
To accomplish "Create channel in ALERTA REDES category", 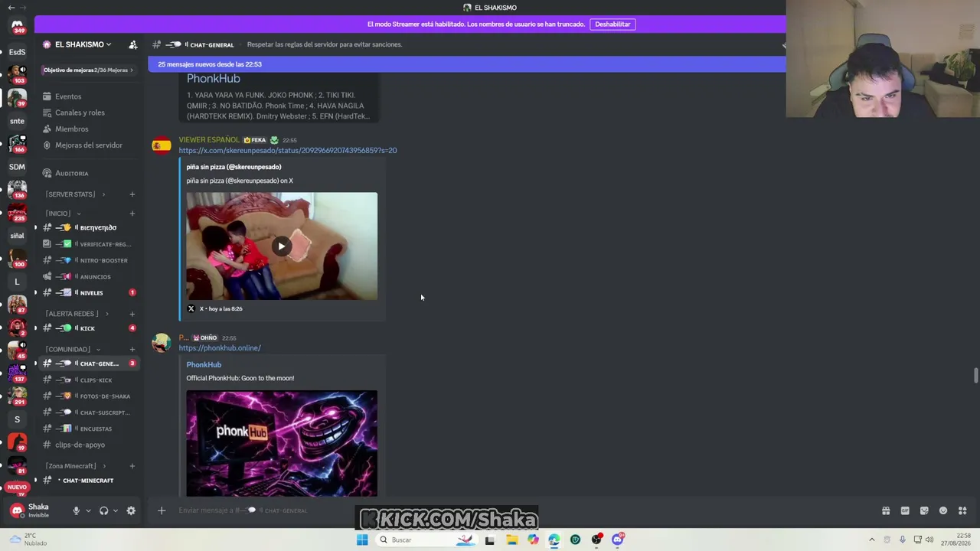I will (x=132, y=314).
